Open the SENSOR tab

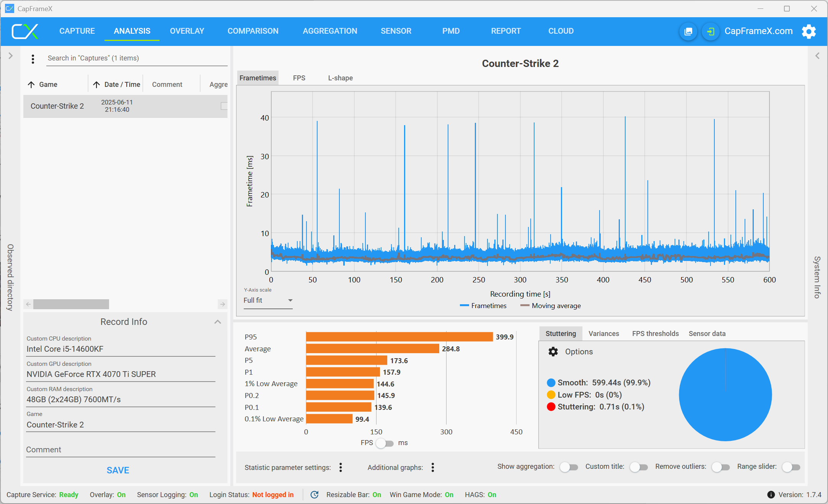pos(396,31)
